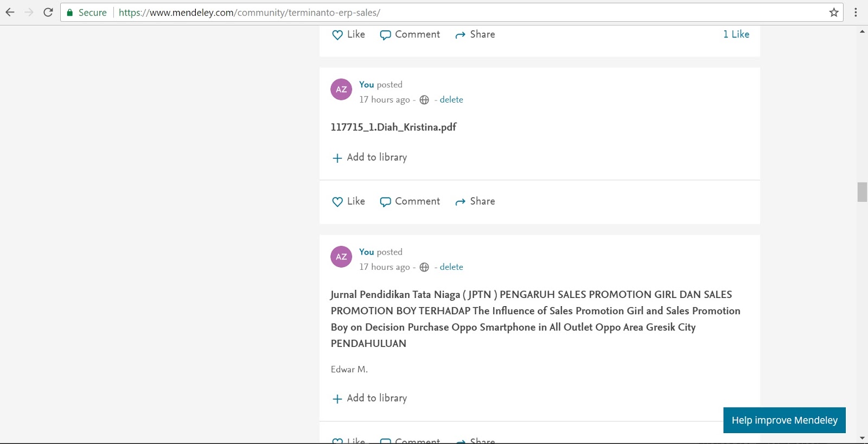Open Jurnal Pendidikan Tata Niaga article title

point(535,319)
